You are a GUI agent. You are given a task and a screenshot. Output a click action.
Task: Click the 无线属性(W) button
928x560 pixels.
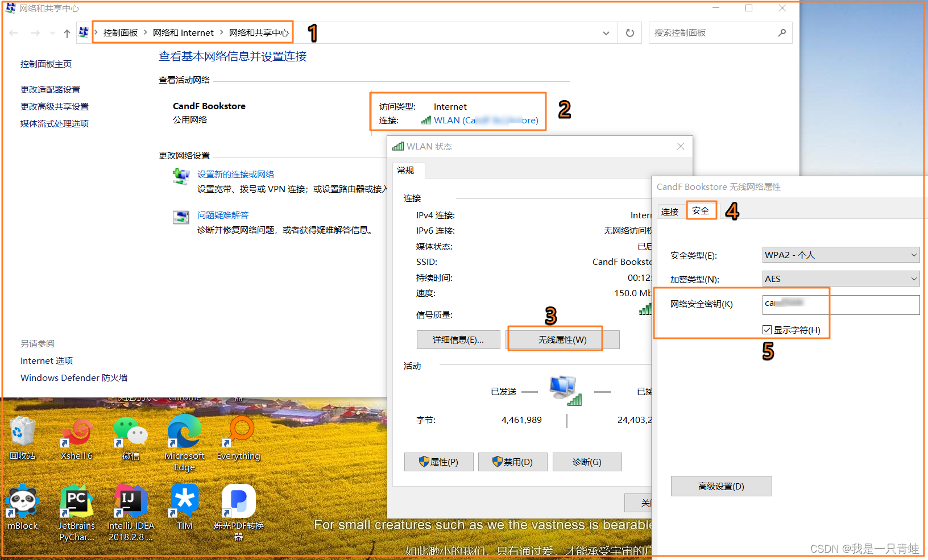click(x=554, y=339)
